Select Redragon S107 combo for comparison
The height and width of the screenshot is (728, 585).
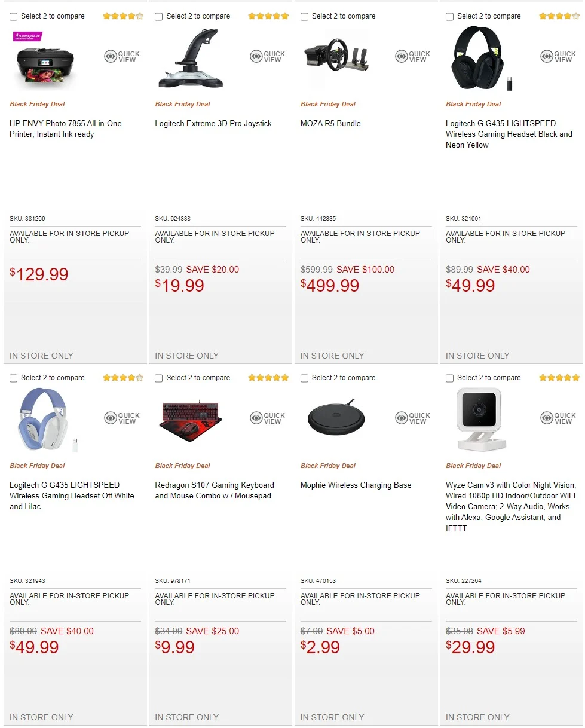[x=159, y=378]
